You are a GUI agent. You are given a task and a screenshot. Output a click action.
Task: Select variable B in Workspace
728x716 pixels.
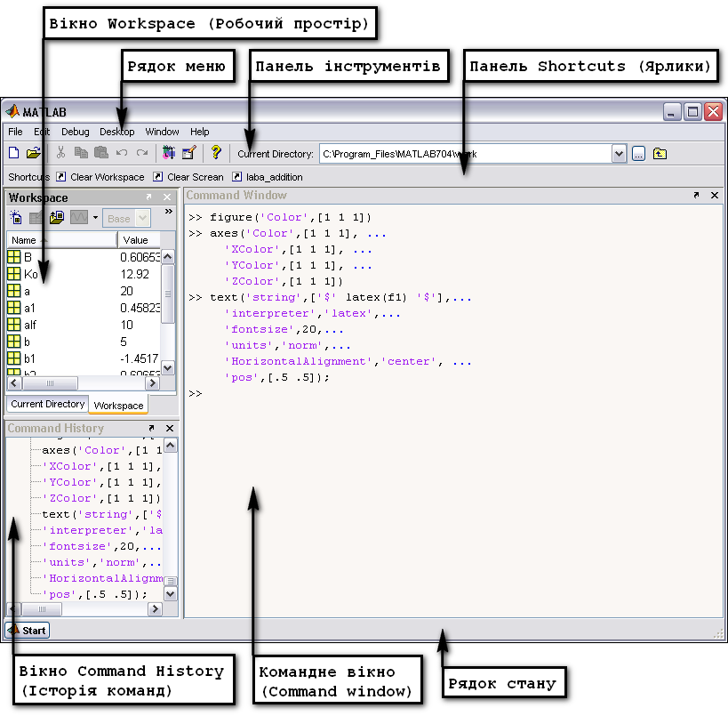tap(28, 257)
